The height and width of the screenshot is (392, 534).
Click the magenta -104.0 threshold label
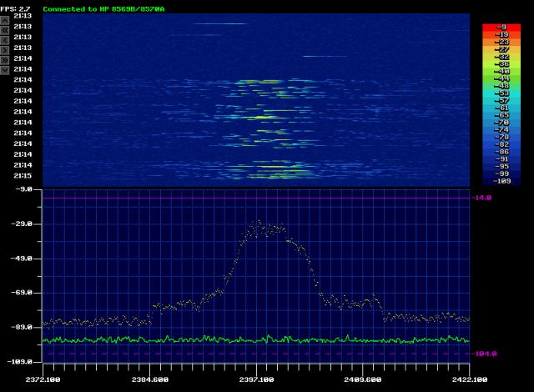pos(484,354)
